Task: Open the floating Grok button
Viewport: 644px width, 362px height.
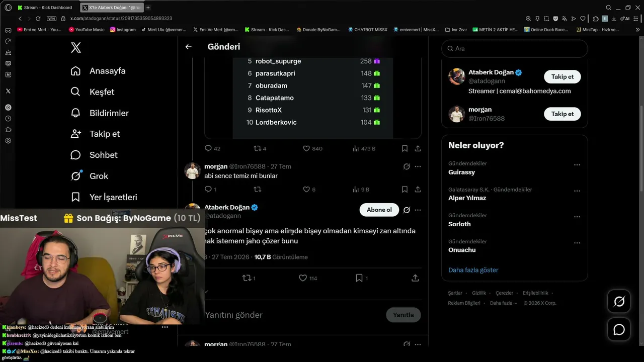Action: coord(619,302)
